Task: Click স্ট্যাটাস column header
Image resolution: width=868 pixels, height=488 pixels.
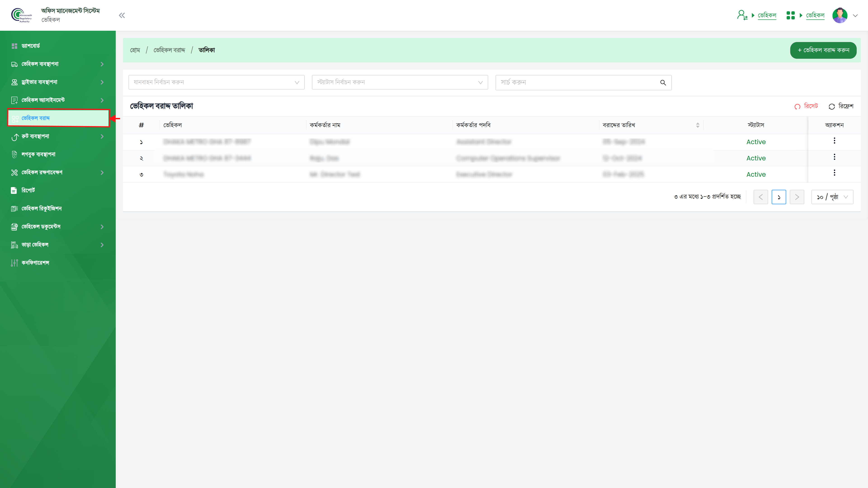Action: (x=756, y=125)
